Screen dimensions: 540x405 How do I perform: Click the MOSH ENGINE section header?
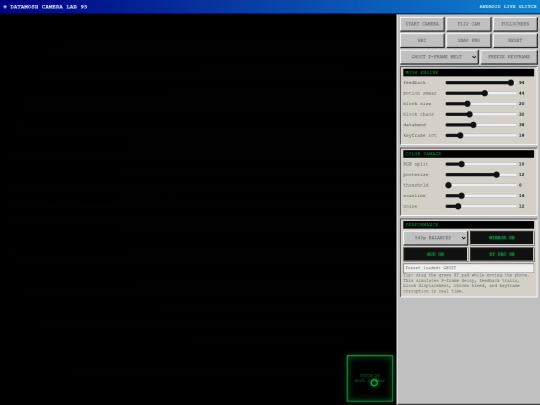tap(468, 73)
